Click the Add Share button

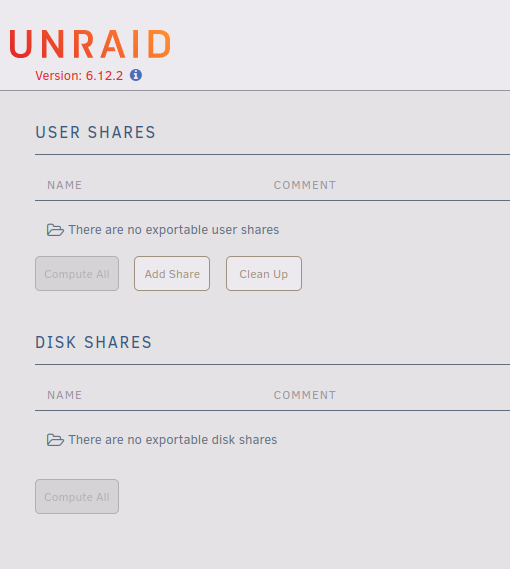[172, 274]
